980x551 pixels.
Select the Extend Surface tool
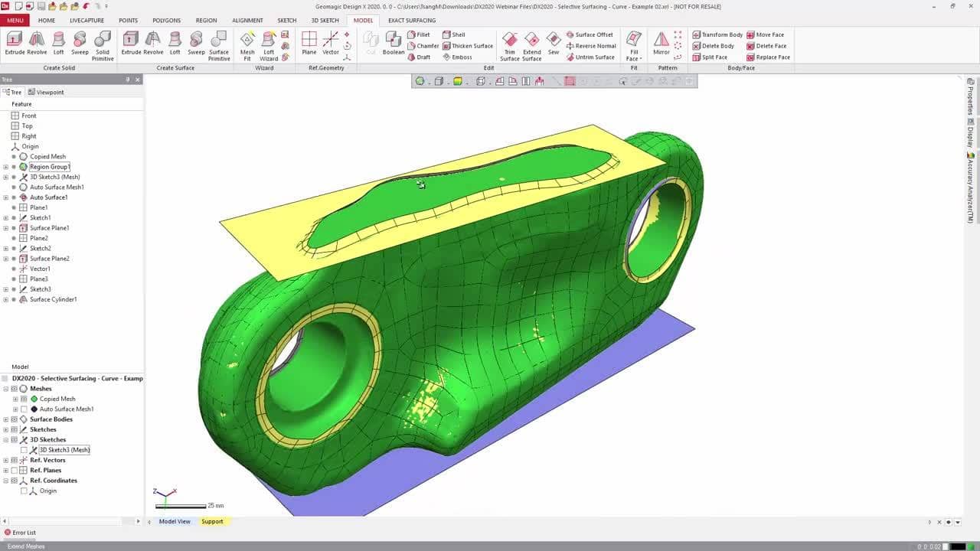click(532, 45)
